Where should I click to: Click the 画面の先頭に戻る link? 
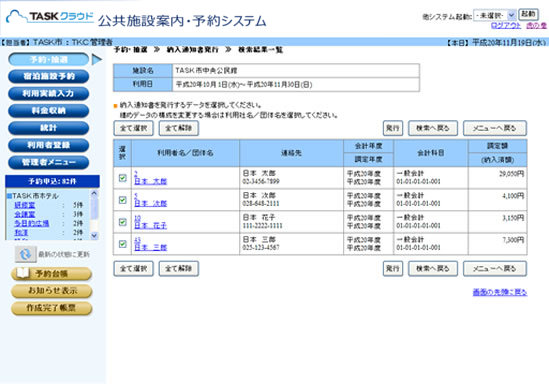pos(500,292)
